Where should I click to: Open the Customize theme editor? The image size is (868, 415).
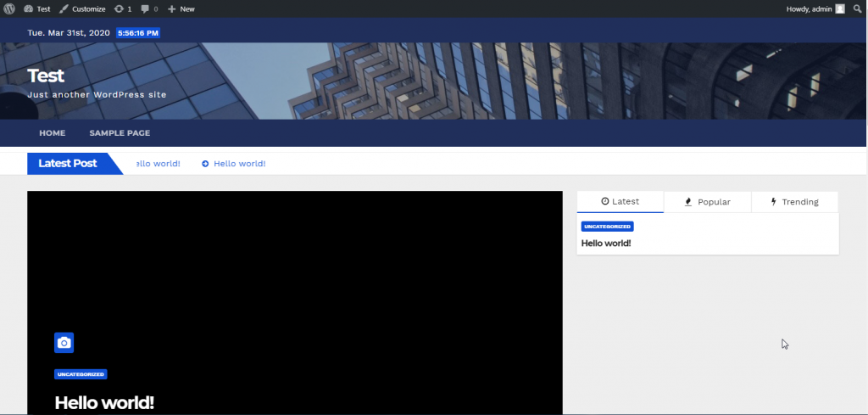click(x=82, y=8)
